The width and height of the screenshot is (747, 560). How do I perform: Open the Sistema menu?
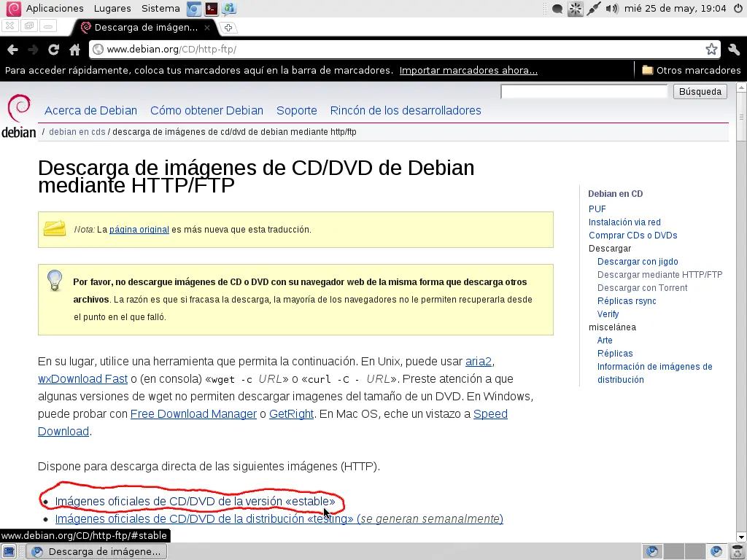[160, 9]
